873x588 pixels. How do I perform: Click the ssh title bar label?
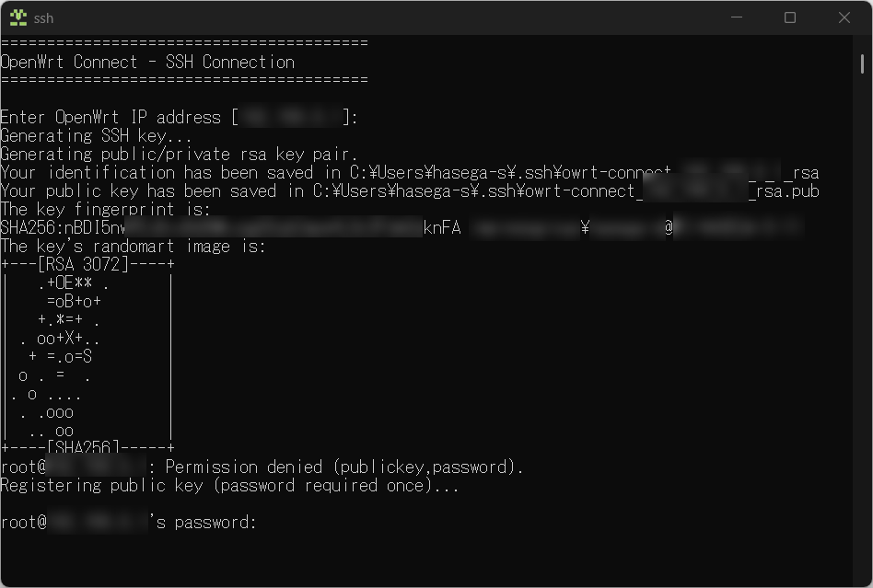coord(43,17)
